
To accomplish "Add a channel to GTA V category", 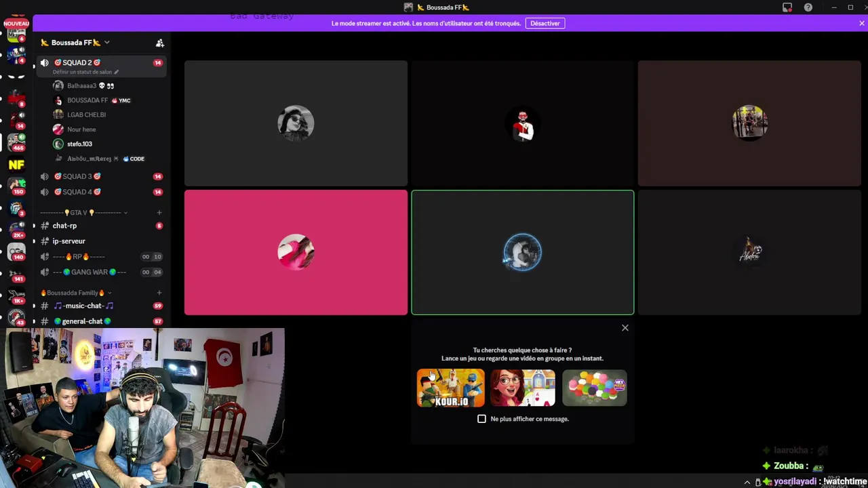I will click(159, 213).
